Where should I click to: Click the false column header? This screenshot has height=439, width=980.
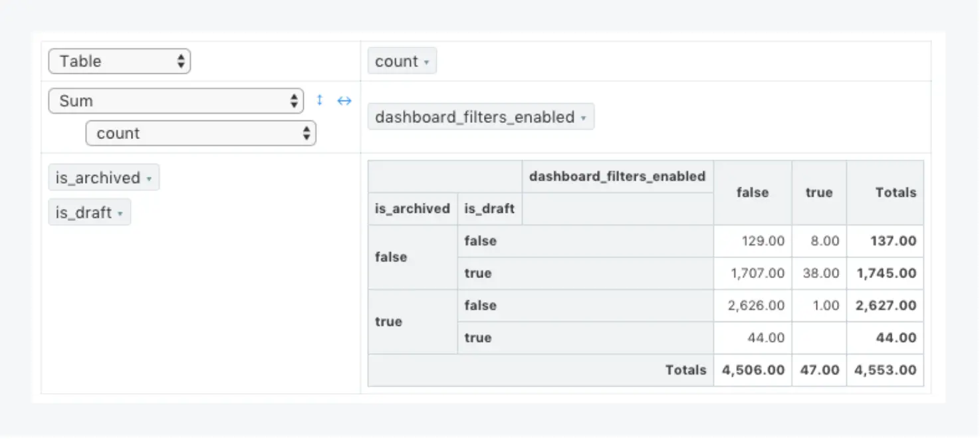[752, 192]
